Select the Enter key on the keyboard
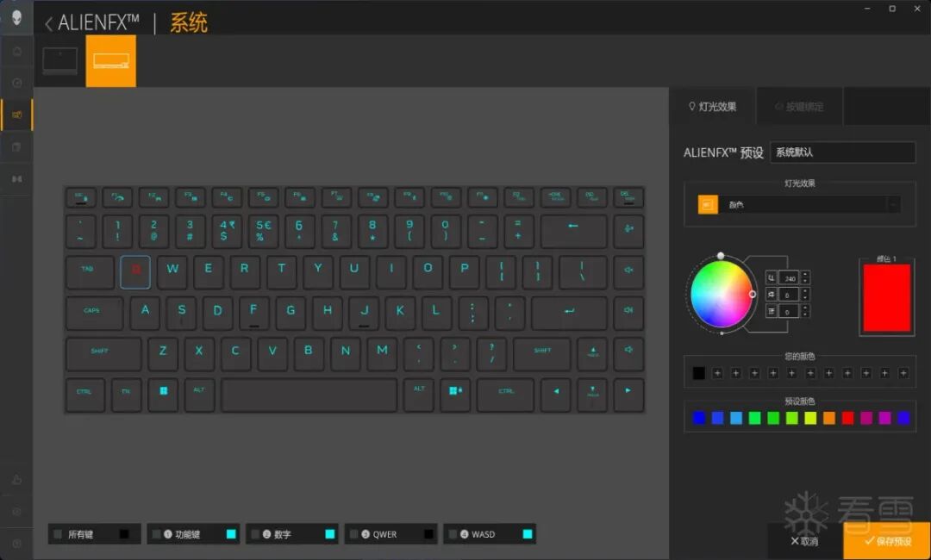The width and height of the screenshot is (931, 560). tap(569, 314)
